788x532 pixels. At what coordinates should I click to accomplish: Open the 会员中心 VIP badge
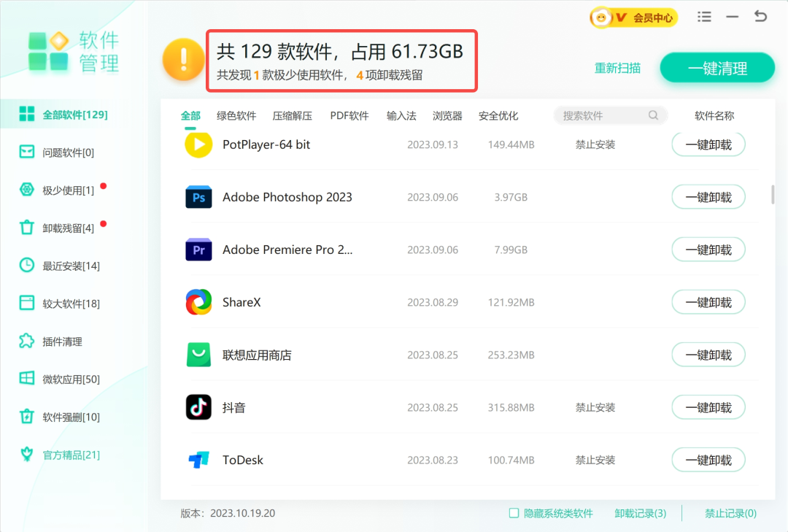coord(633,18)
